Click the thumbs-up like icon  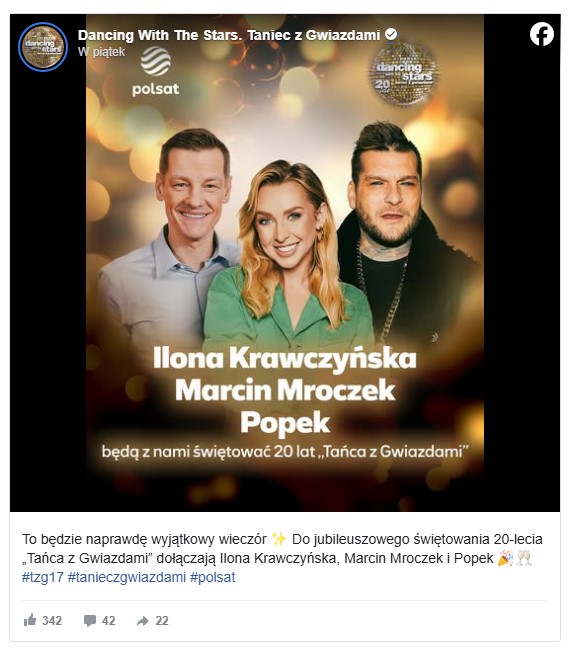[30, 620]
